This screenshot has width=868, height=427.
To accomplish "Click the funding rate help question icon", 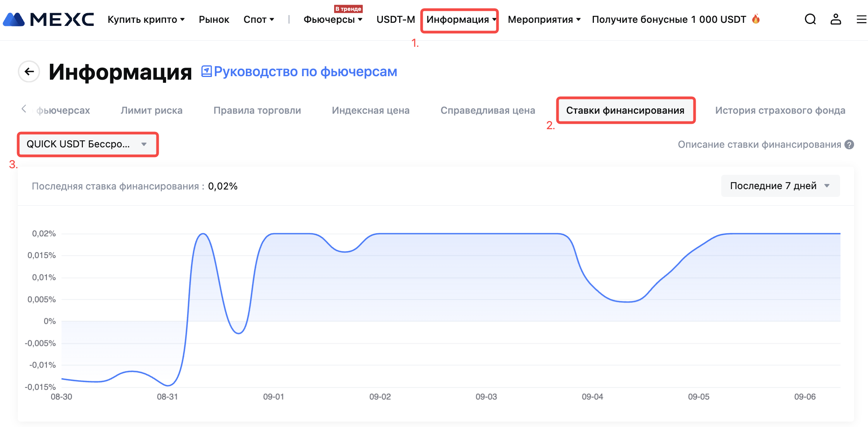I will (849, 145).
